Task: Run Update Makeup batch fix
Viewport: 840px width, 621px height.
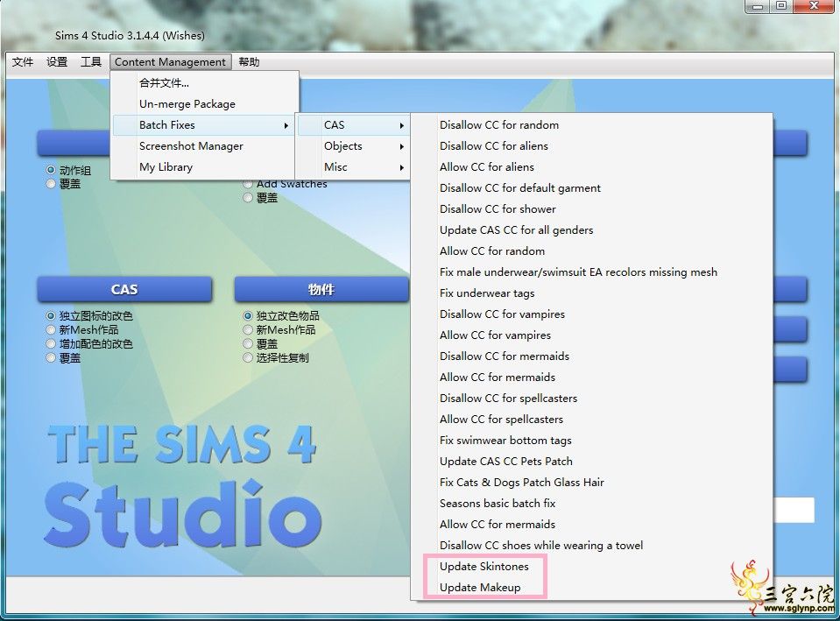Action: [x=592, y=587]
